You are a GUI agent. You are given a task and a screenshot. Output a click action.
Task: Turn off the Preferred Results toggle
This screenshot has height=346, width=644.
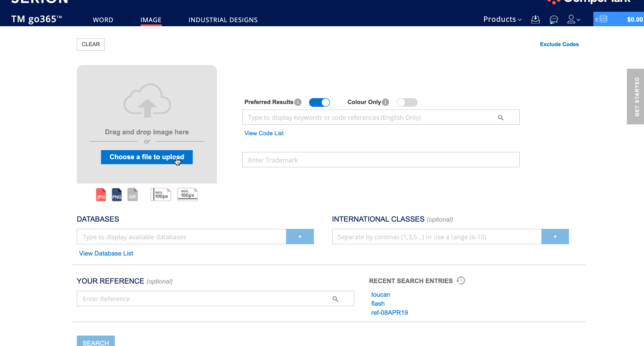point(320,103)
